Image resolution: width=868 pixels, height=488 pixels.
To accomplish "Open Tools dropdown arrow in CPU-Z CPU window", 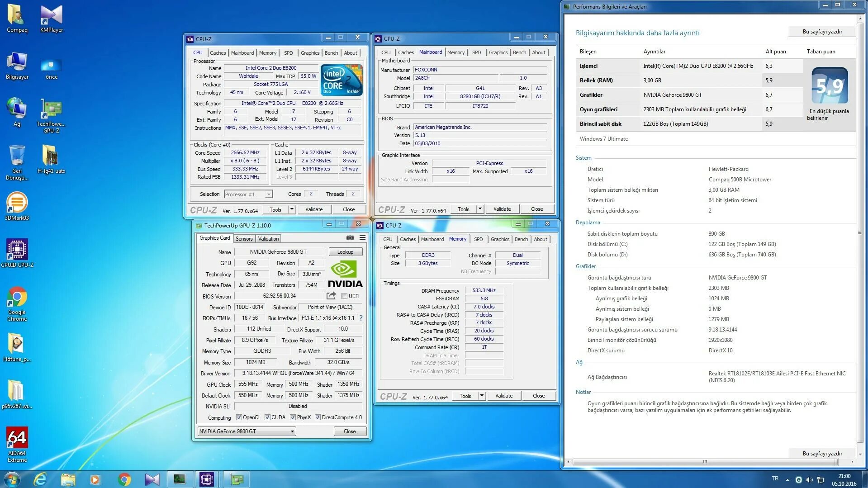I will (x=292, y=209).
